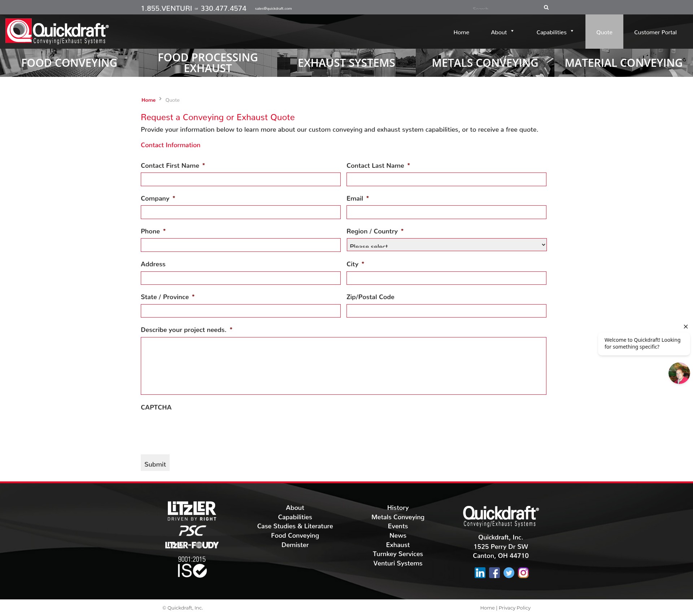Focus the State / Province field
Image resolution: width=693 pixels, height=616 pixels.
pyautogui.click(x=241, y=311)
